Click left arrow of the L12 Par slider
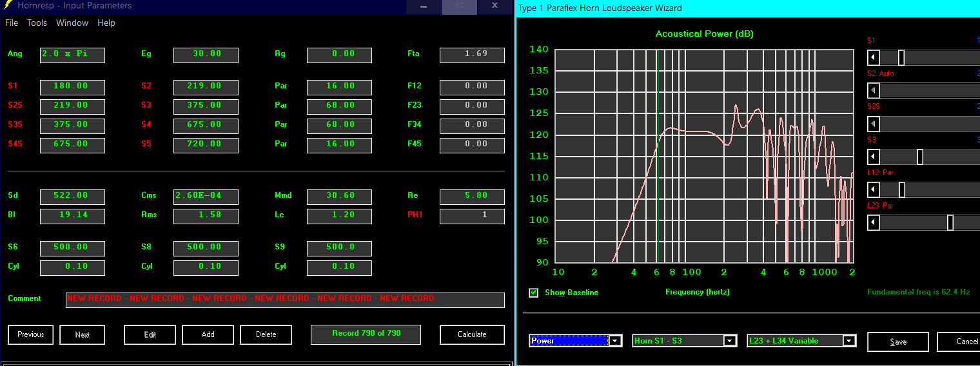Viewport: 980px width, 366px height. [874, 189]
